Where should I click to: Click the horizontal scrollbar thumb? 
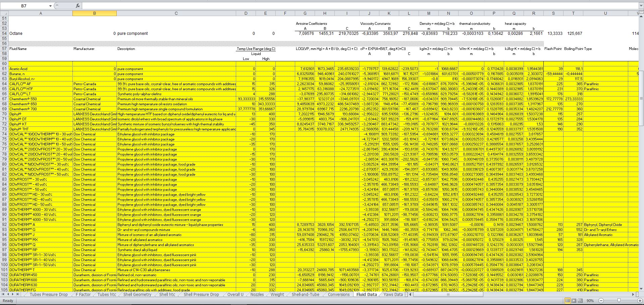click(448, 294)
